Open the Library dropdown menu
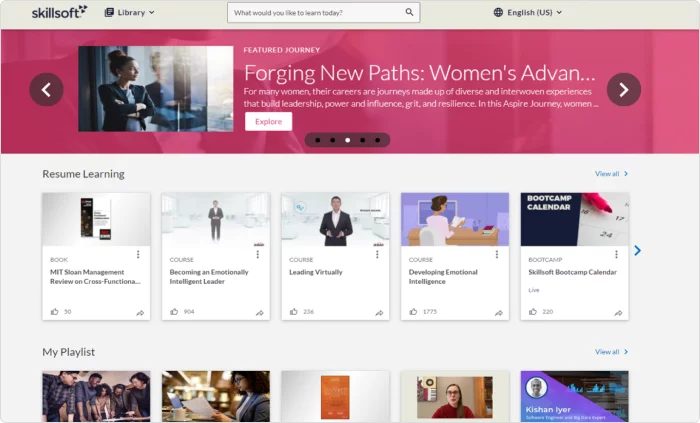The height and width of the screenshot is (423, 700). (130, 13)
